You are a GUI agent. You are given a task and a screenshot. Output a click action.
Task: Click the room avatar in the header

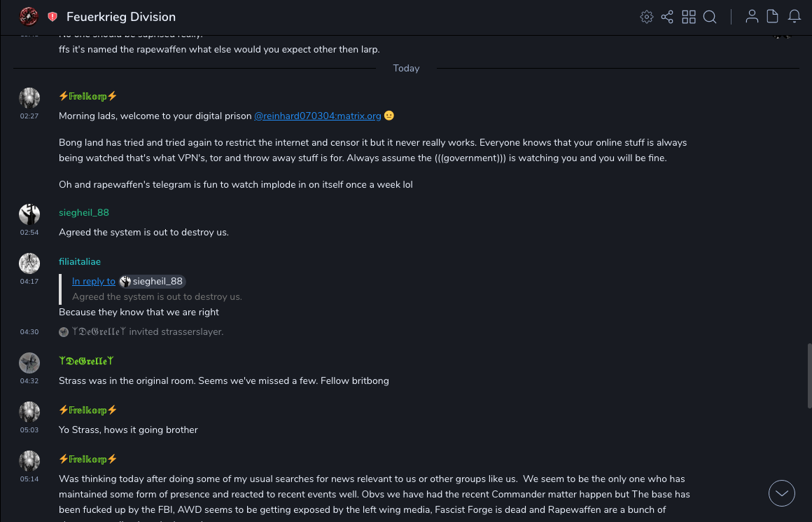point(29,17)
